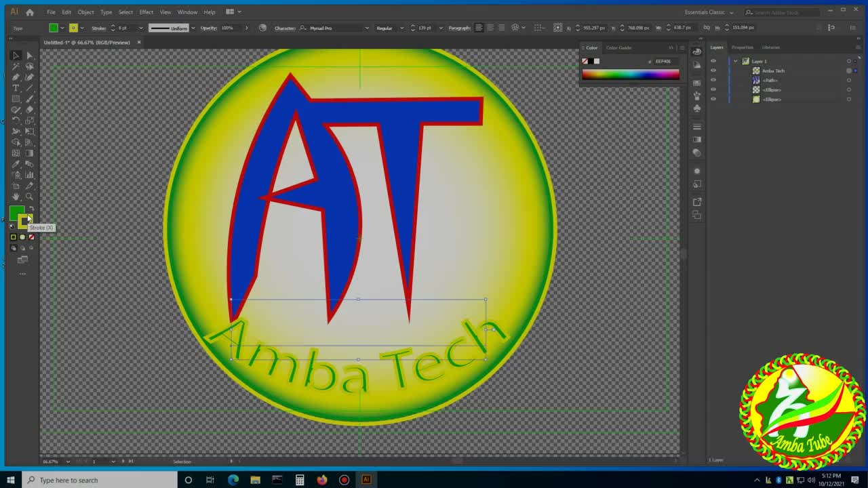Viewport: 868px width, 488px height.
Task: Open the Asset Export panel icon
Action: [697, 202]
